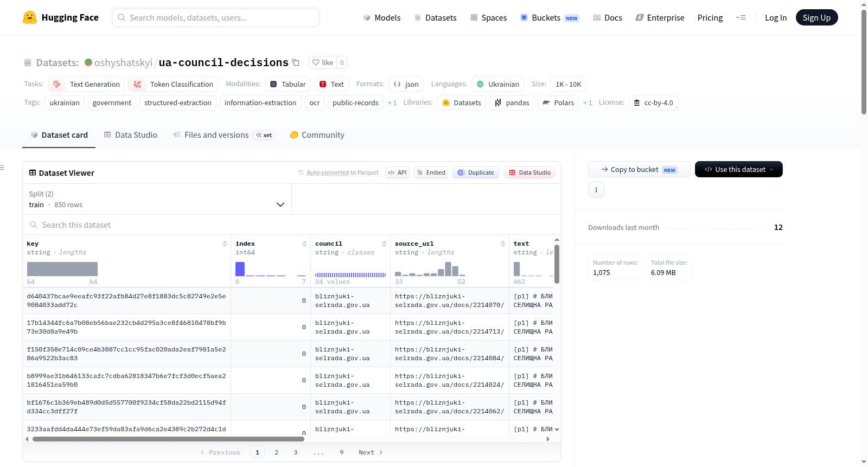Screen dimensions: 868x467
Task: Navigate to Enterprise
Action: [x=660, y=18]
